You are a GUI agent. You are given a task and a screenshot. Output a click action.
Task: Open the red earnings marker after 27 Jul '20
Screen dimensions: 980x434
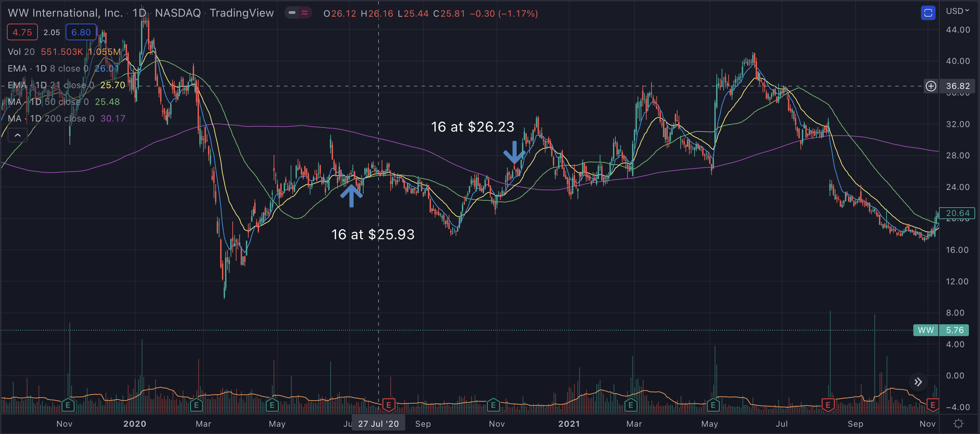point(389,405)
